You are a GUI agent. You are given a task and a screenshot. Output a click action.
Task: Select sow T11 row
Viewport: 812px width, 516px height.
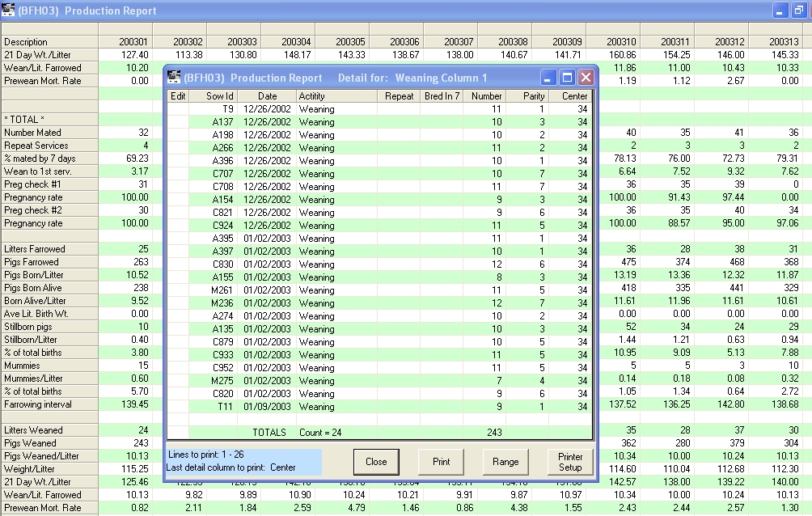pyautogui.click(x=379, y=407)
